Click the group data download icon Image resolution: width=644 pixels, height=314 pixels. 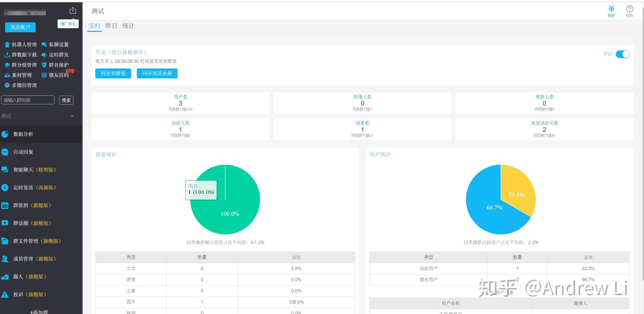[7, 55]
